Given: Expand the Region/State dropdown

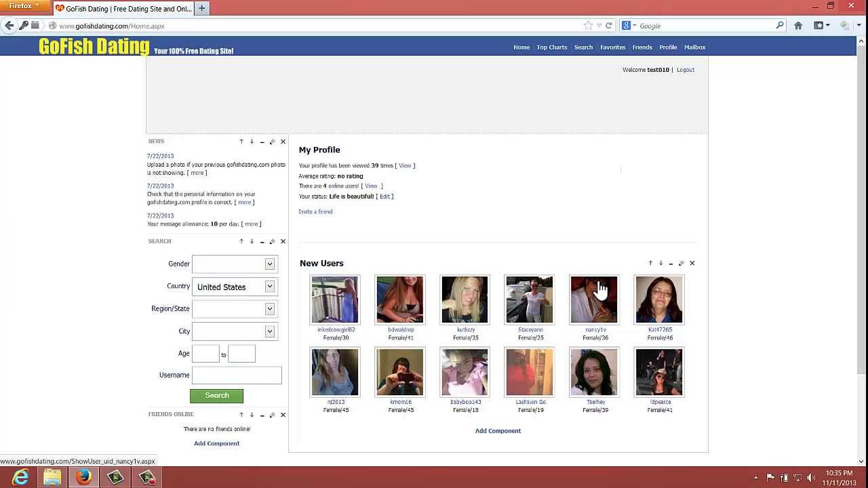Looking at the screenshot, I should (269, 308).
